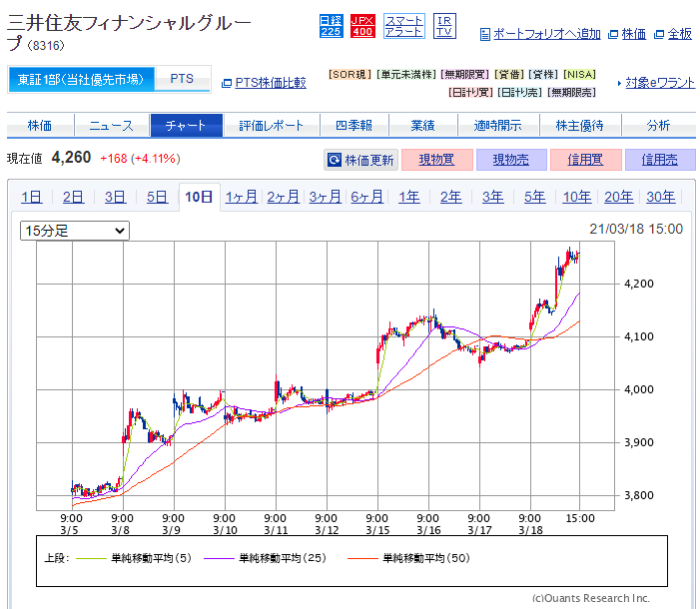Click the 現物売 button
Image resolution: width=700 pixels, height=609 pixels.
tap(511, 160)
